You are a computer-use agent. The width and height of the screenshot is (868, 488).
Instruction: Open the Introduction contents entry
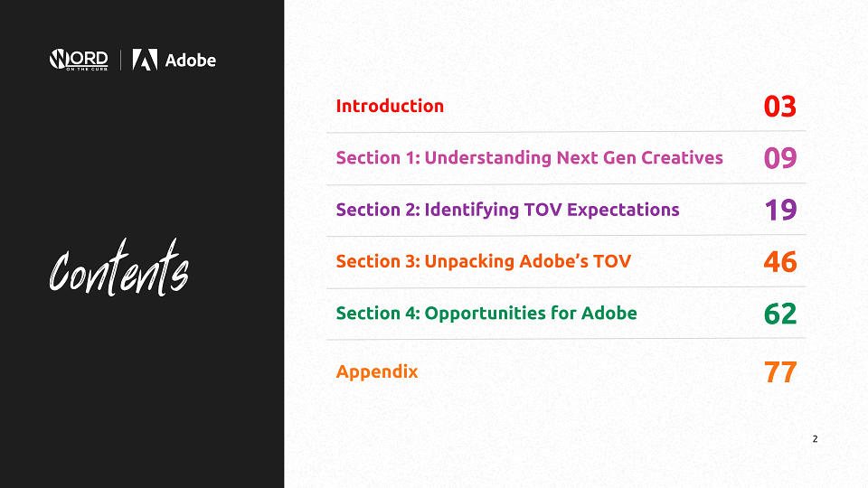coord(390,106)
